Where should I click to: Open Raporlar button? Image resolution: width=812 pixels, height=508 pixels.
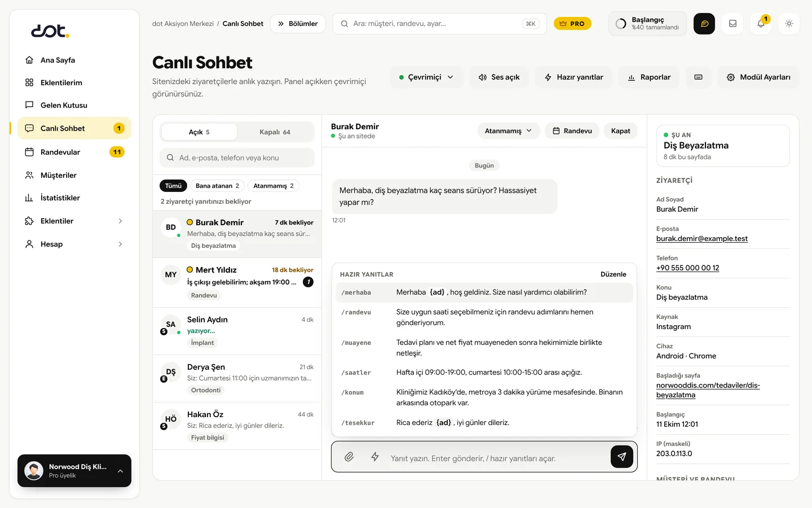pyautogui.click(x=649, y=77)
